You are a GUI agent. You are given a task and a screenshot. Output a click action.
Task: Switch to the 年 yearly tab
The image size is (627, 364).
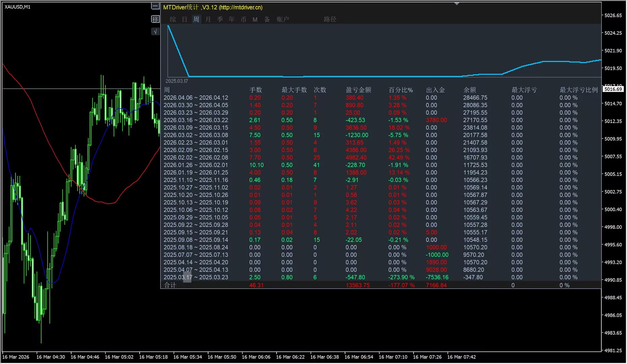coord(232,19)
